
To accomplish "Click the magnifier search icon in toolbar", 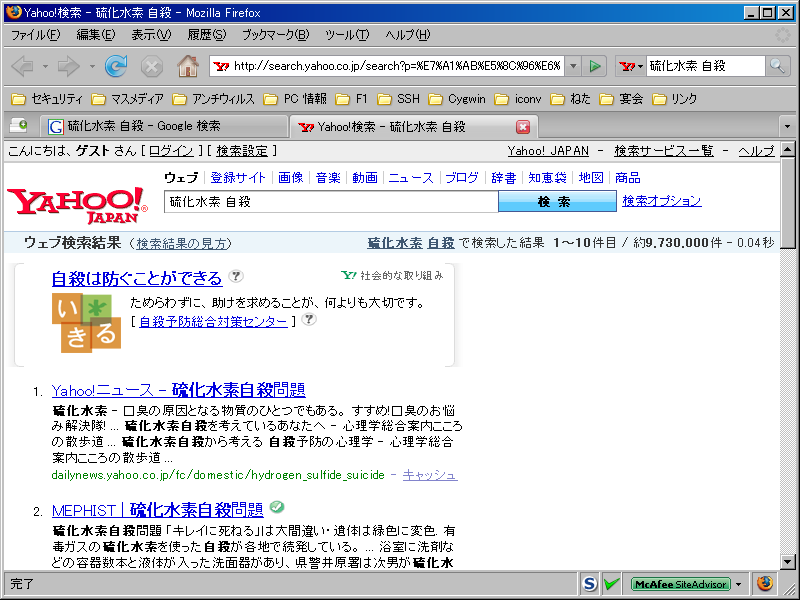I will (777, 66).
